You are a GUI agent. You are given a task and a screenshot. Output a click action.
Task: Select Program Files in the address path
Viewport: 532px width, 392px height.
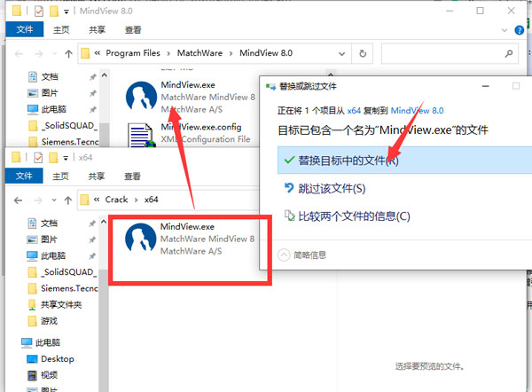point(133,53)
